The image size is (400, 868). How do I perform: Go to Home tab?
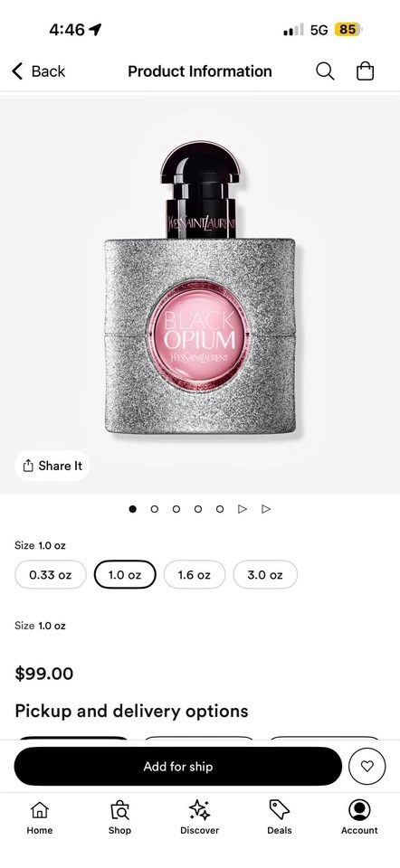[x=39, y=817]
